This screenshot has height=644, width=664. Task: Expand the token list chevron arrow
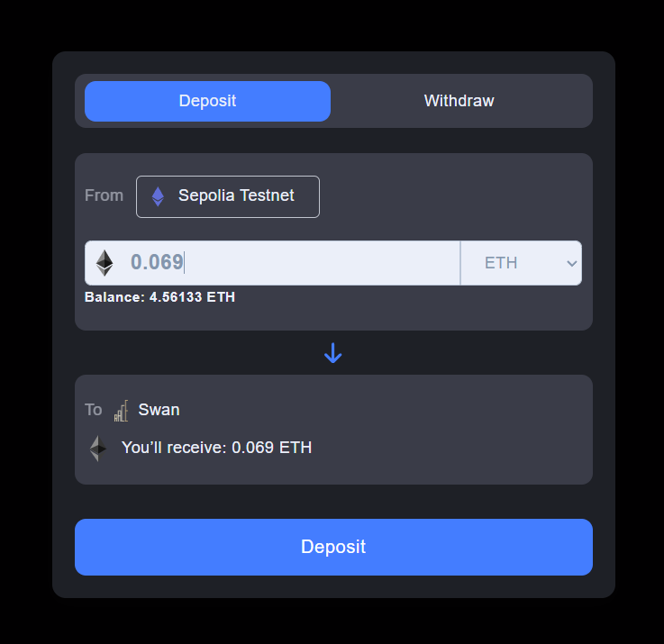pyautogui.click(x=572, y=263)
